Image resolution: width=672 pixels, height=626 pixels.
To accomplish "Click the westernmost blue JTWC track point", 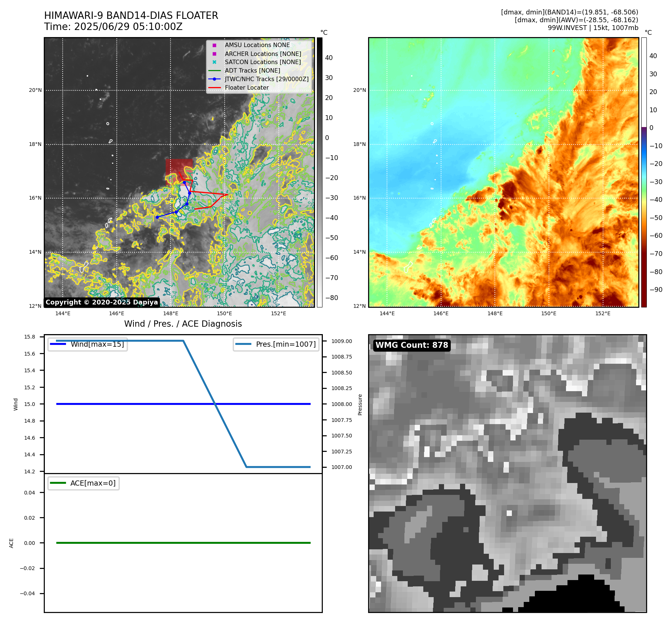I will 157,217.
